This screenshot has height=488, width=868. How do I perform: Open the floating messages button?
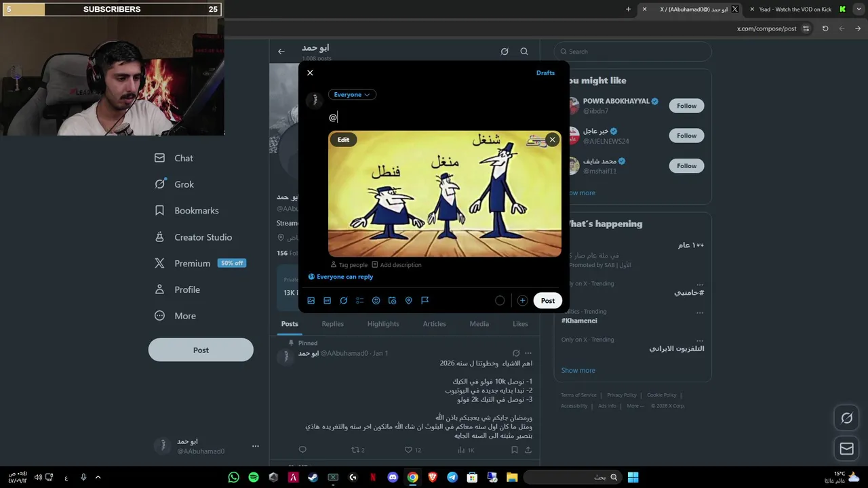(846, 449)
